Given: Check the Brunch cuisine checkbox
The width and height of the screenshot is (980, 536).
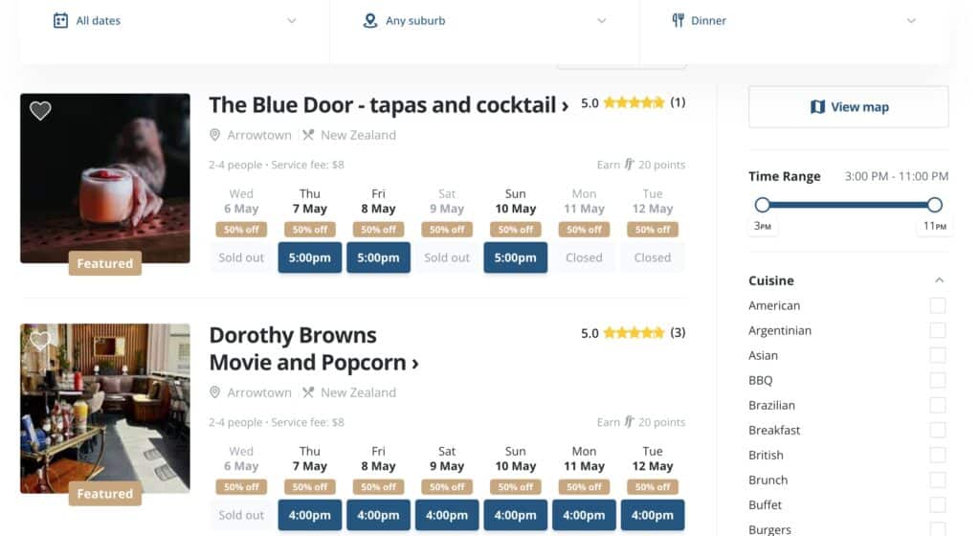Looking at the screenshot, I should 938,480.
